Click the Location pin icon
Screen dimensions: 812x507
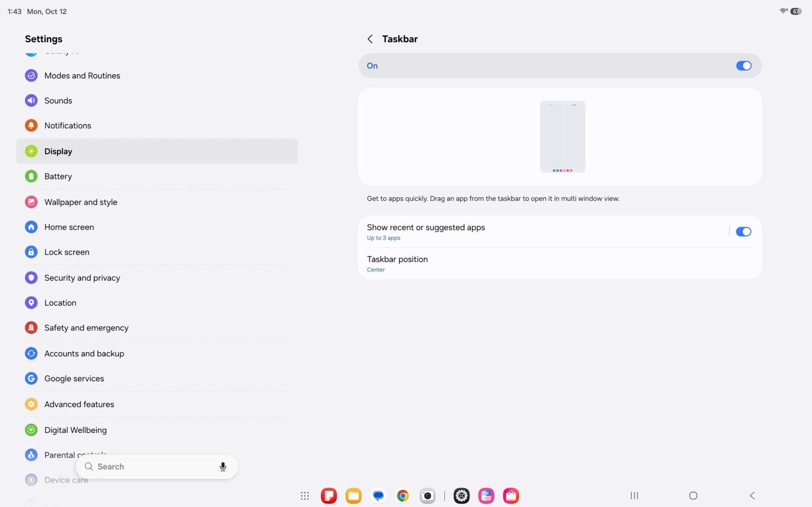coord(31,303)
